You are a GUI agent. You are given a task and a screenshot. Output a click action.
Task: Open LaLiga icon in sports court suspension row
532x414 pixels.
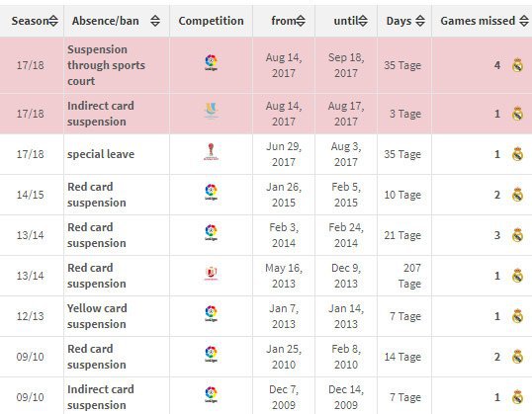pyautogui.click(x=211, y=62)
